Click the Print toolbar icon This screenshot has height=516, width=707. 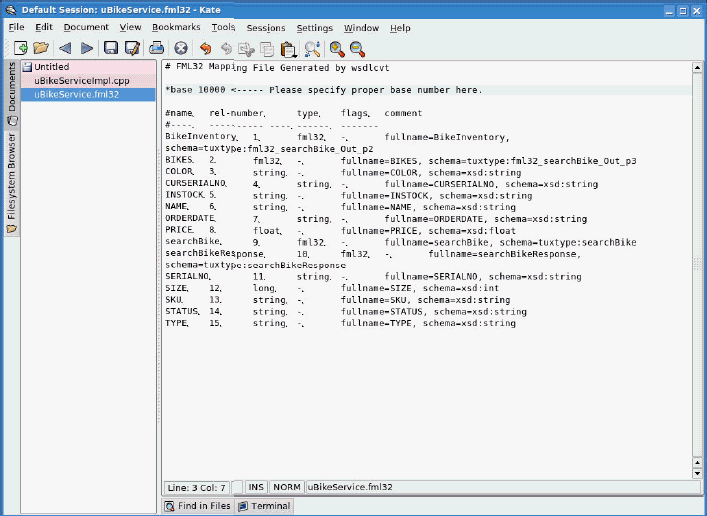156,48
